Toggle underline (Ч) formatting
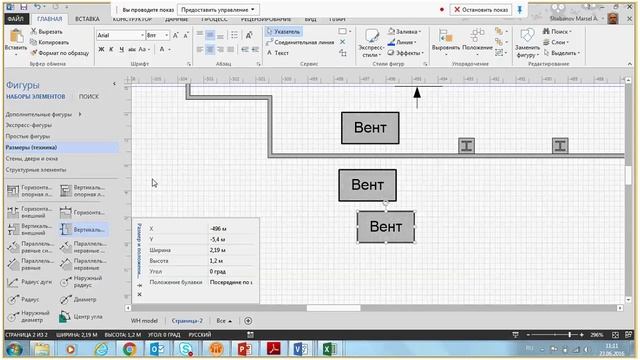The image size is (640, 360). click(x=121, y=49)
